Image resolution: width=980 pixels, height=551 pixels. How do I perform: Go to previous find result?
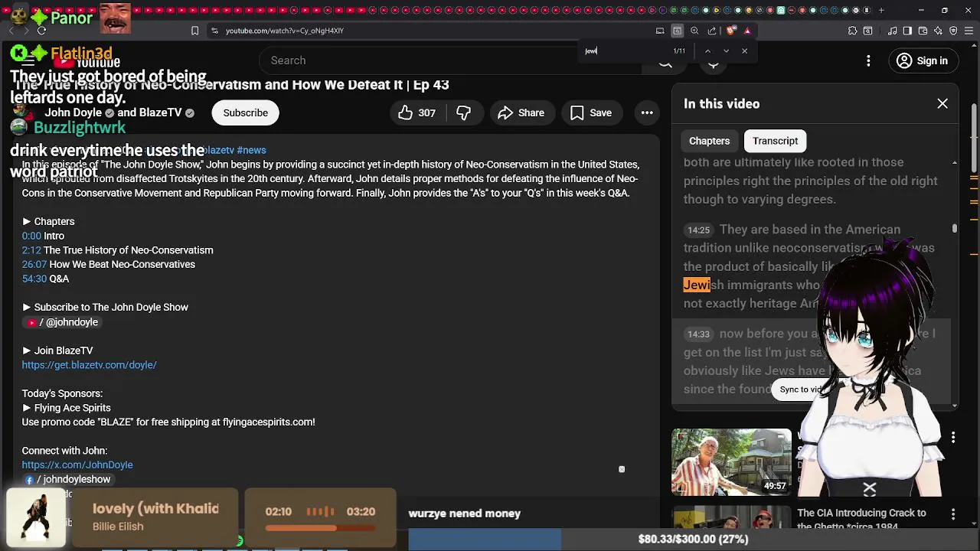pyautogui.click(x=707, y=51)
